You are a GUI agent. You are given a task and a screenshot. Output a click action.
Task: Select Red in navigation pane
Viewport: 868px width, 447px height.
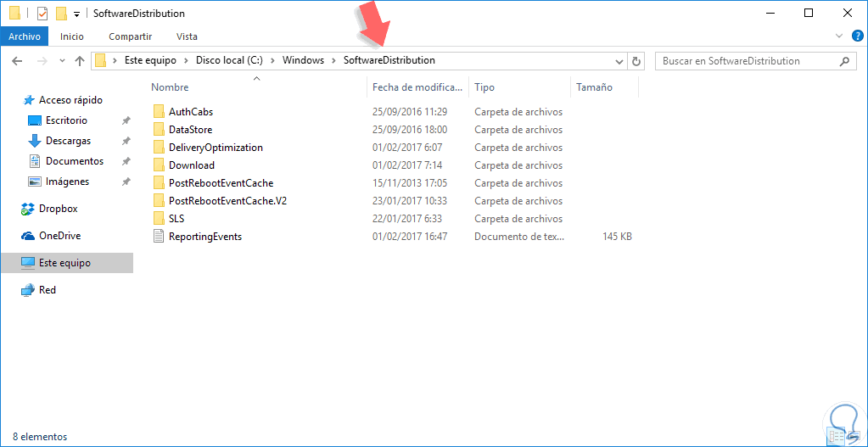(47, 290)
